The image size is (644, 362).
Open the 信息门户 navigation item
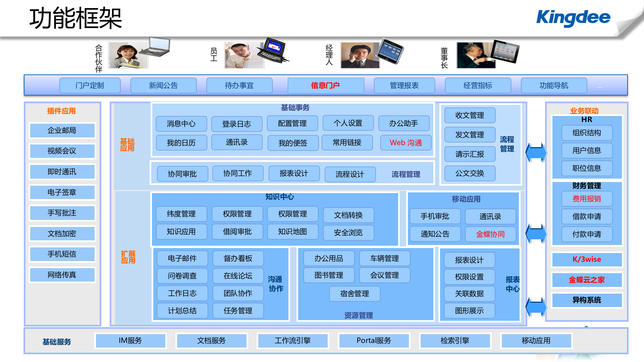coord(325,85)
